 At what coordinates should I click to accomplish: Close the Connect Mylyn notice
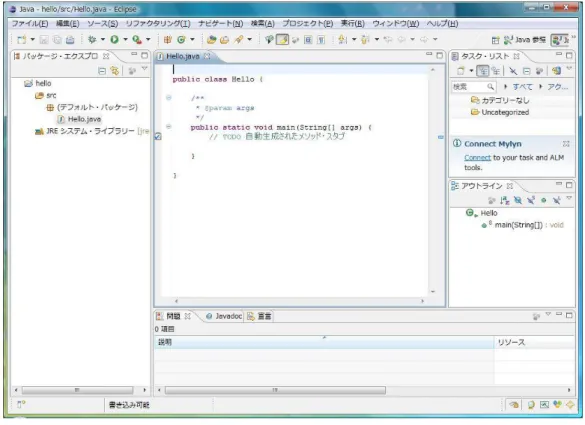[x=566, y=144]
